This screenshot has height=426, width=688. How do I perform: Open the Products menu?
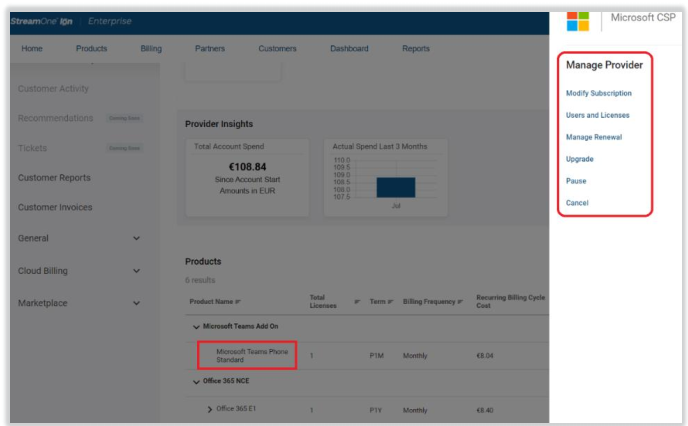pyautogui.click(x=91, y=48)
